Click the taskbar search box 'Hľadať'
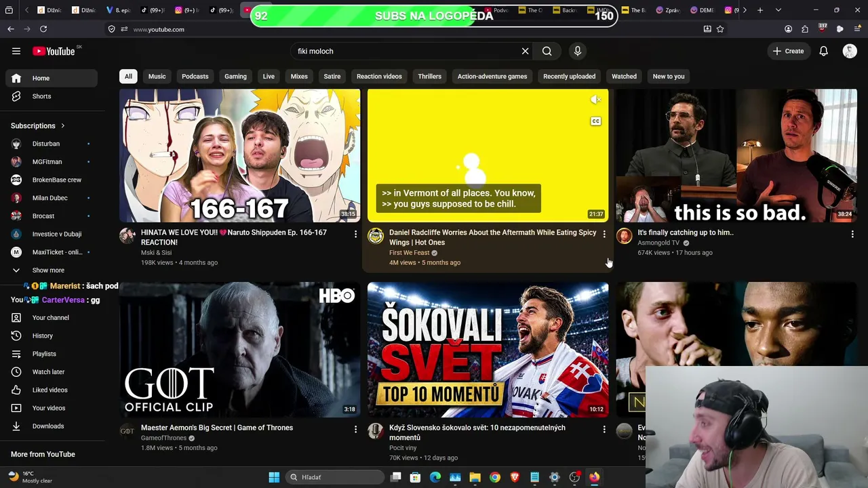This screenshot has width=868, height=488. (x=335, y=477)
